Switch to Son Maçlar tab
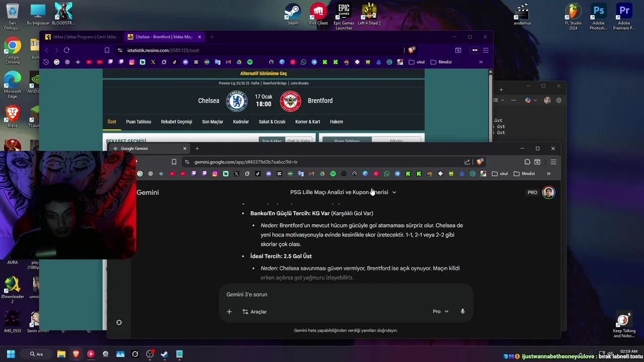This screenshot has width=644, height=362. pos(212,122)
